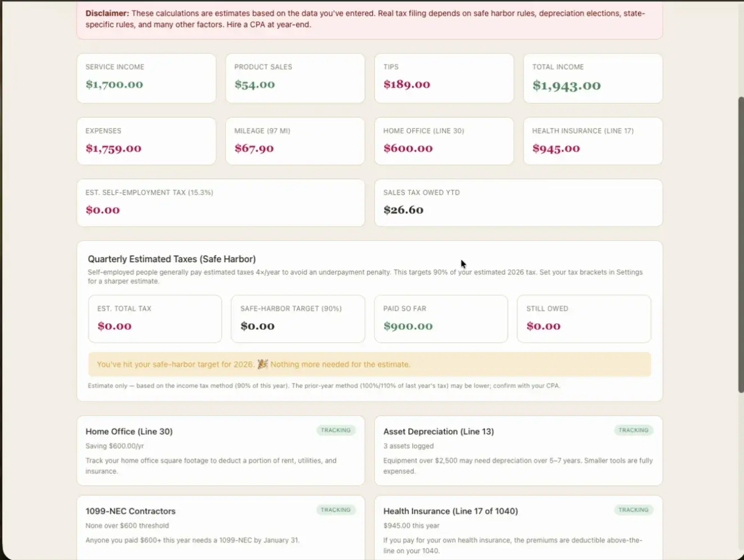Click the 'None over $600 threshold' text
Screen dimensions: 744x560
tap(127, 526)
